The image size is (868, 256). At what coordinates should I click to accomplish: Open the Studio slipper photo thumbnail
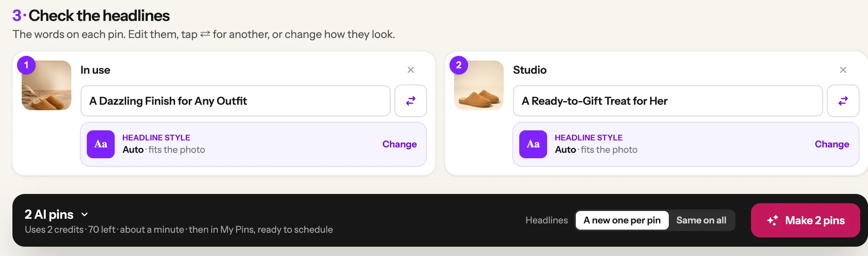(479, 85)
